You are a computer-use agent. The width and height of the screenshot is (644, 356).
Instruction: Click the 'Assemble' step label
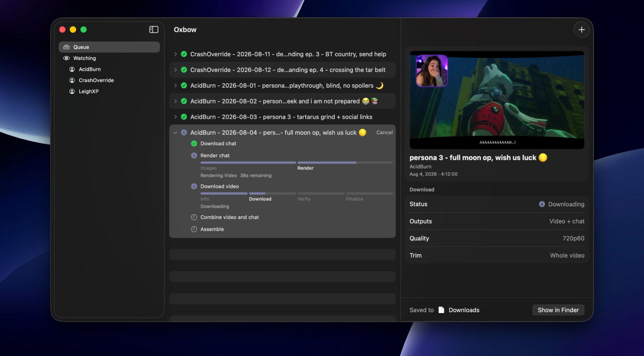[212, 229]
